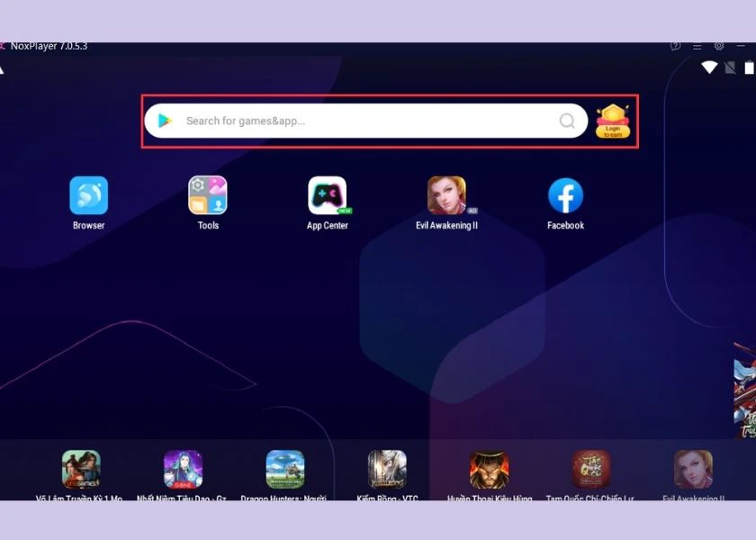The height and width of the screenshot is (540, 756).
Task: Click the no-SIM status icon
Action: 730,67
